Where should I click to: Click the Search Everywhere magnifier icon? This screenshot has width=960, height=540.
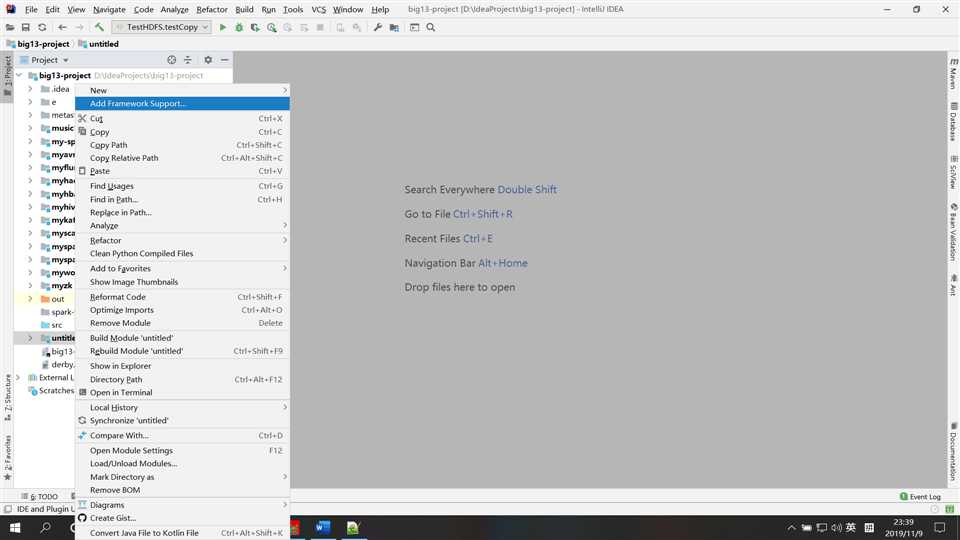(x=431, y=27)
